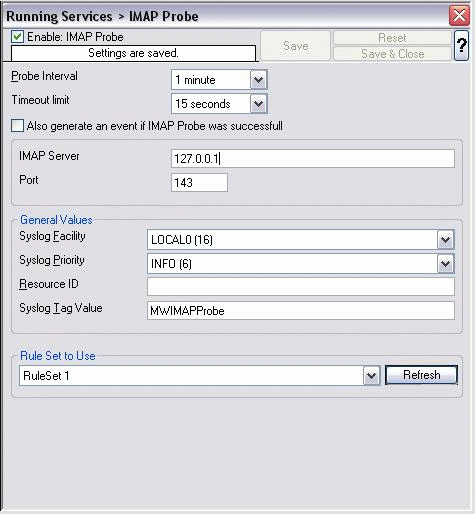Click into the Resource ID field
475x514 pixels.
click(x=301, y=287)
